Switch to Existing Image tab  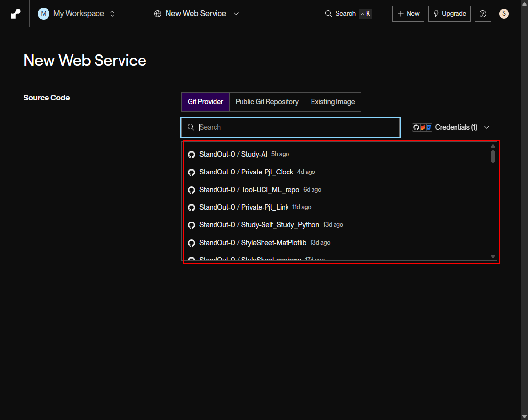tap(333, 102)
